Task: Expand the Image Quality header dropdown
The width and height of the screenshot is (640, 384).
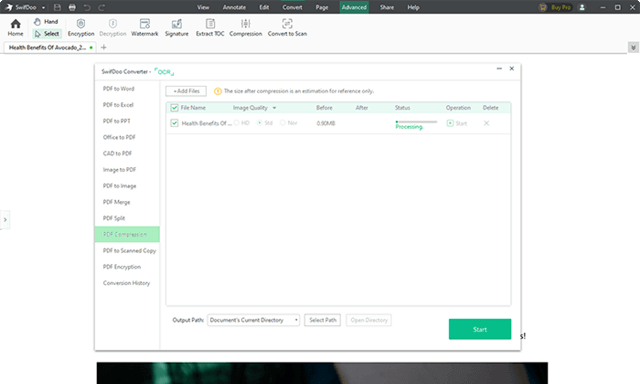Action: tap(274, 108)
